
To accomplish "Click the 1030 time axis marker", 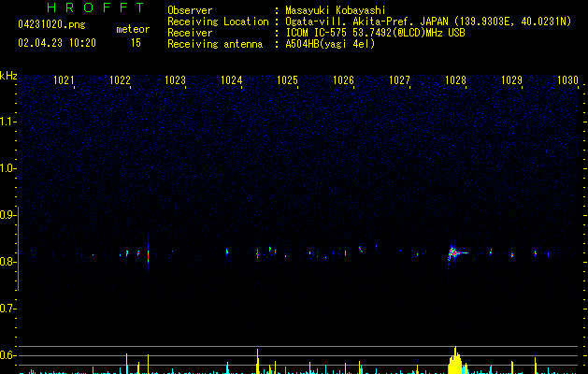I will coord(567,80).
